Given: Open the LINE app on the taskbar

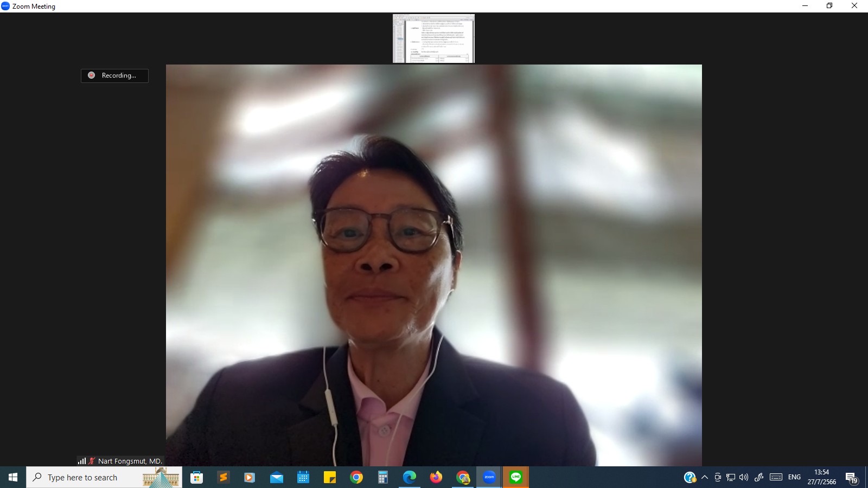Looking at the screenshot, I should (x=516, y=477).
